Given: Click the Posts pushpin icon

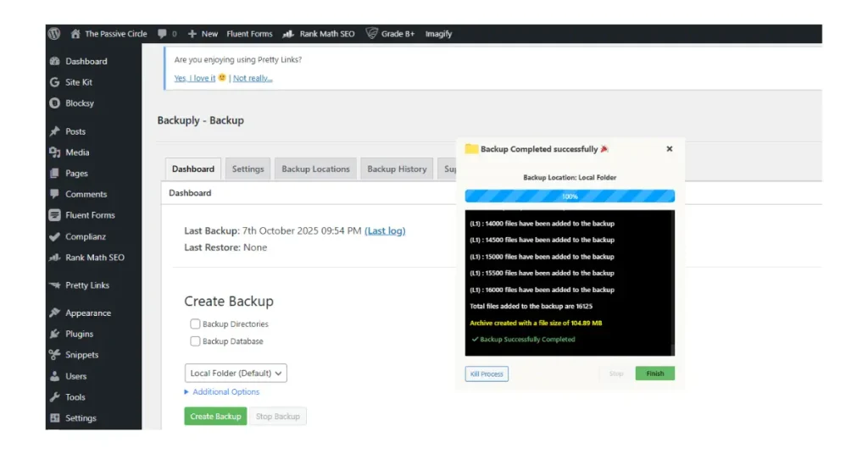Looking at the screenshot, I should (x=55, y=132).
